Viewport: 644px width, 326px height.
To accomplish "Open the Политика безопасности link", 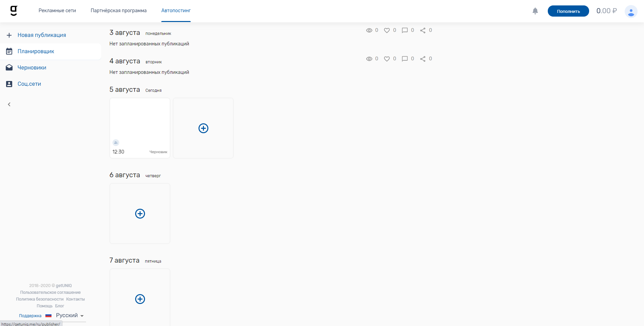I will pos(40,299).
